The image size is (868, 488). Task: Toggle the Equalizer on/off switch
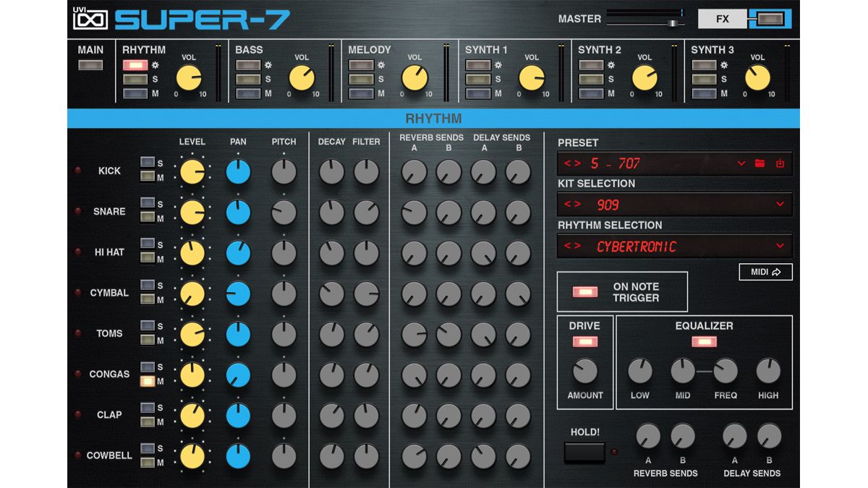pos(704,341)
